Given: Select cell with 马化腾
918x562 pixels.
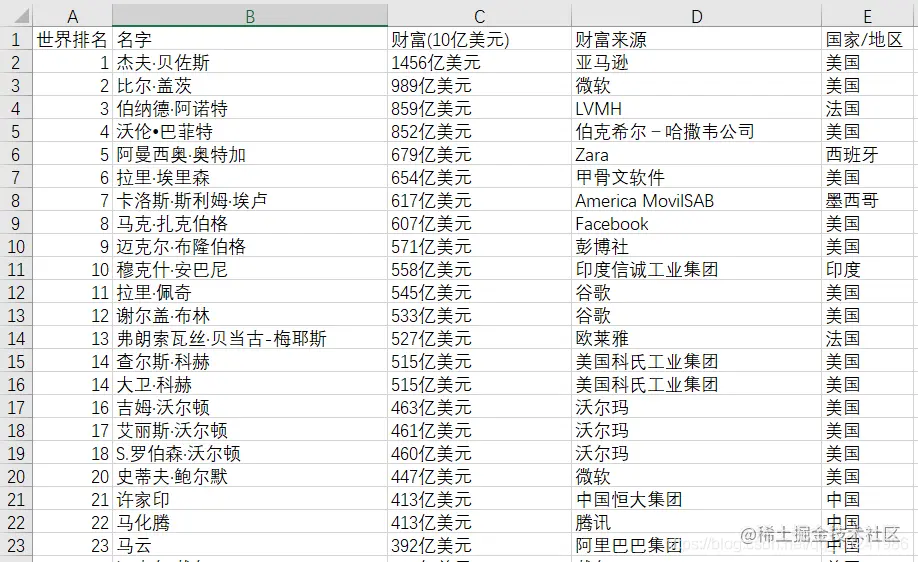Looking at the screenshot, I should coord(249,523).
